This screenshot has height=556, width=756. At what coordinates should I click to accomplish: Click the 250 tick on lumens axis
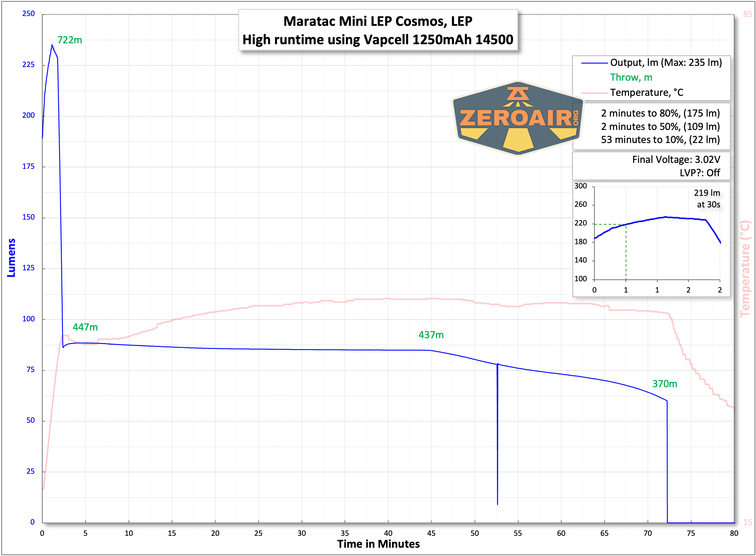[28, 14]
